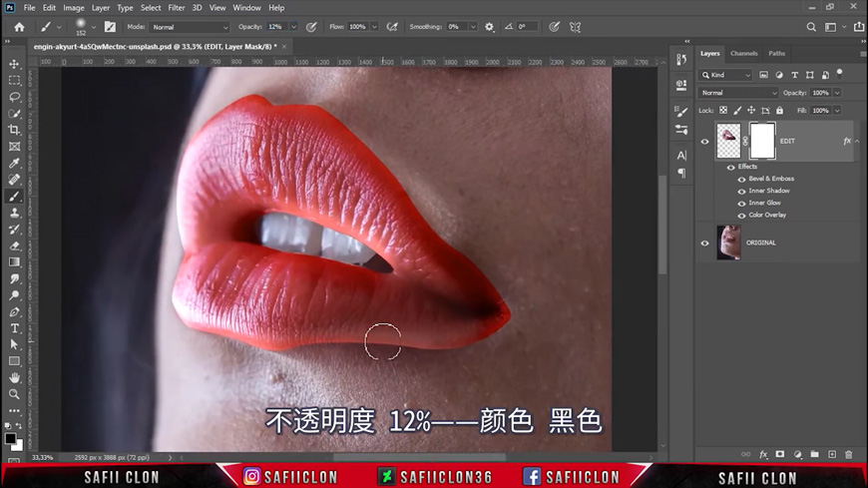Toggle airbrush-style build-up button

point(392,27)
